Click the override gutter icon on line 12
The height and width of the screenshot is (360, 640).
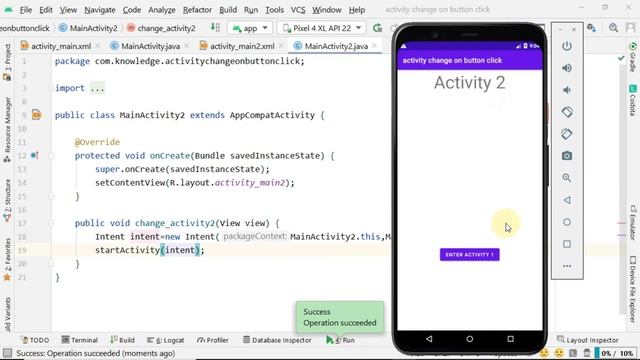tap(35, 156)
